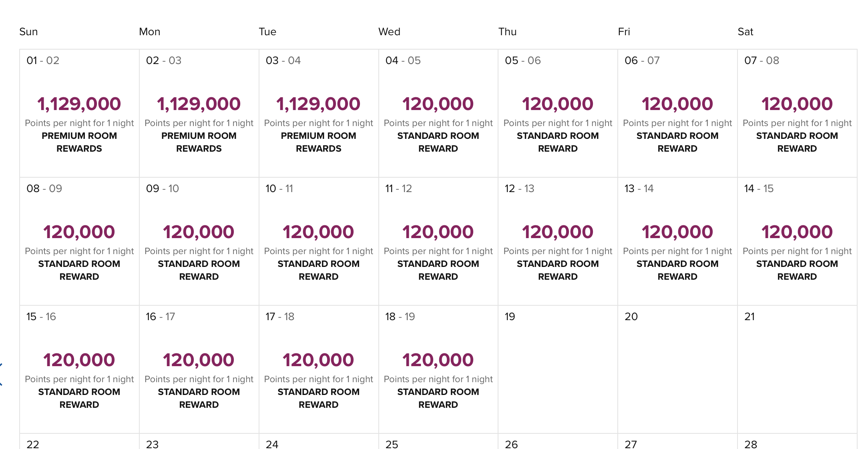Screen dimensions: 868x449
Task: Select the 10 - 11 Tuesday night
Action: pos(319,241)
